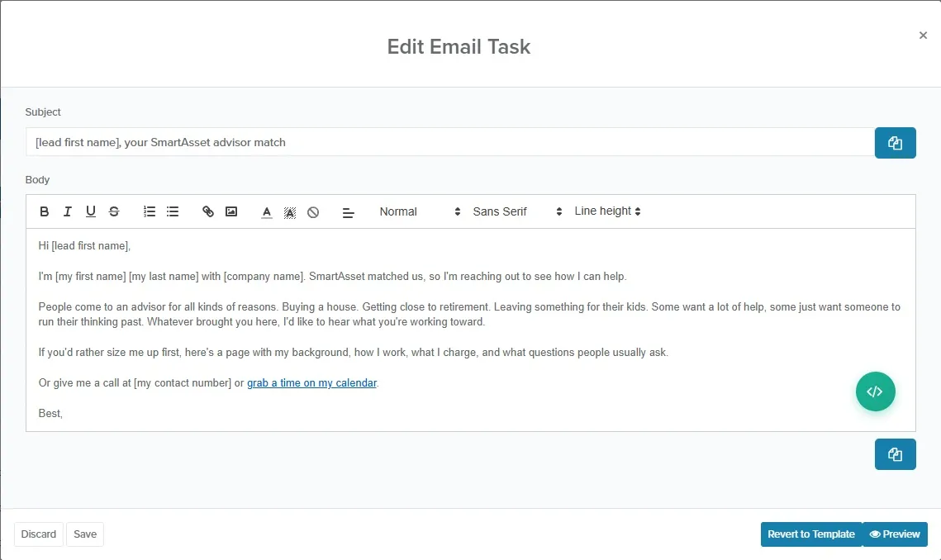Open text color picker
The height and width of the screenshot is (560, 941).
(267, 212)
